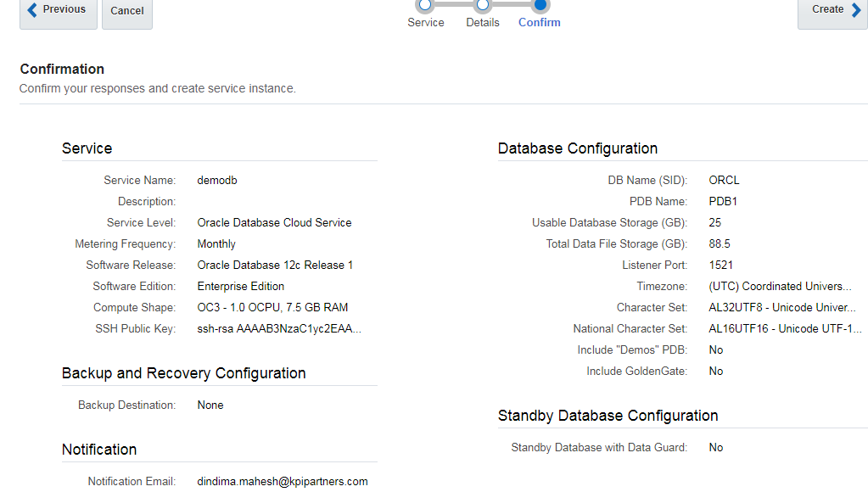868x492 pixels.
Task: Click the Listener Port 1521 value
Action: point(720,265)
